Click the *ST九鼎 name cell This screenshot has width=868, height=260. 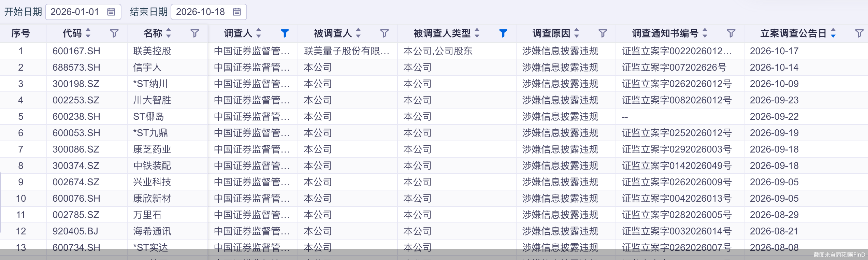(x=150, y=133)
